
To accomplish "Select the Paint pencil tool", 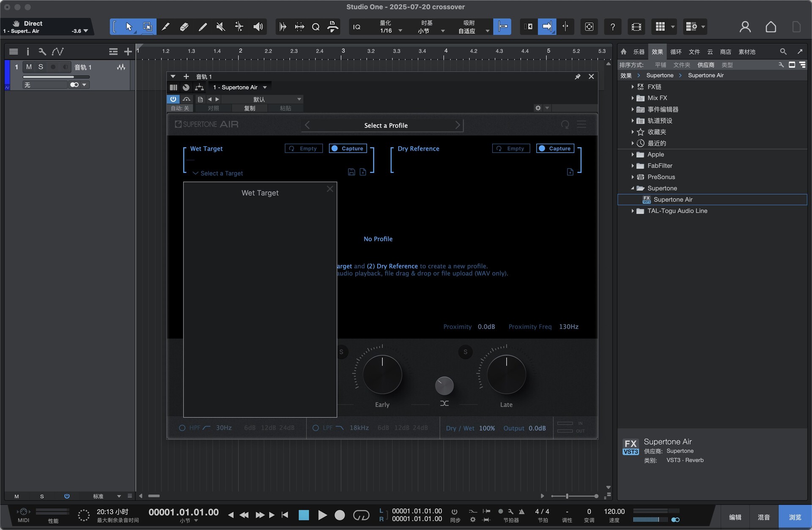I will coord(203,27).
